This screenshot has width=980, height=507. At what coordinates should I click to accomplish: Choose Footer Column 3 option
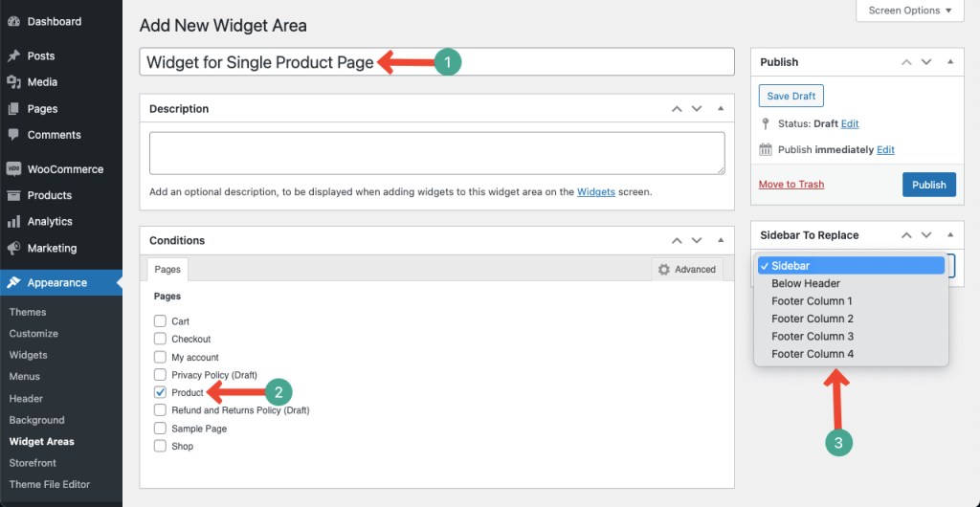[851, 336]
